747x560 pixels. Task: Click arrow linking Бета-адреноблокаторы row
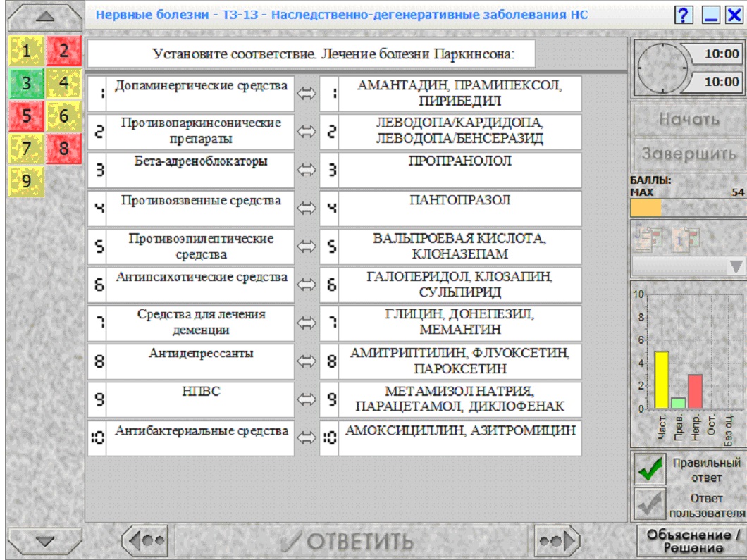pos(307,170)
